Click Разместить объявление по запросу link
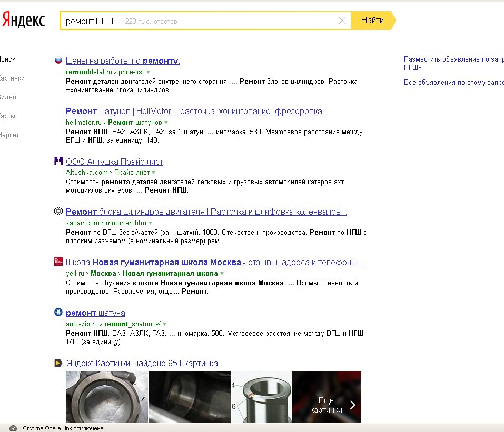504x432 pixels. point(454,63)
